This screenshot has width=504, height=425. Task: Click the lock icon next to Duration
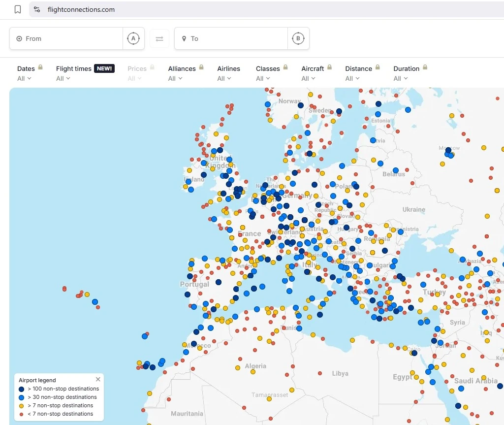(425, 67)
